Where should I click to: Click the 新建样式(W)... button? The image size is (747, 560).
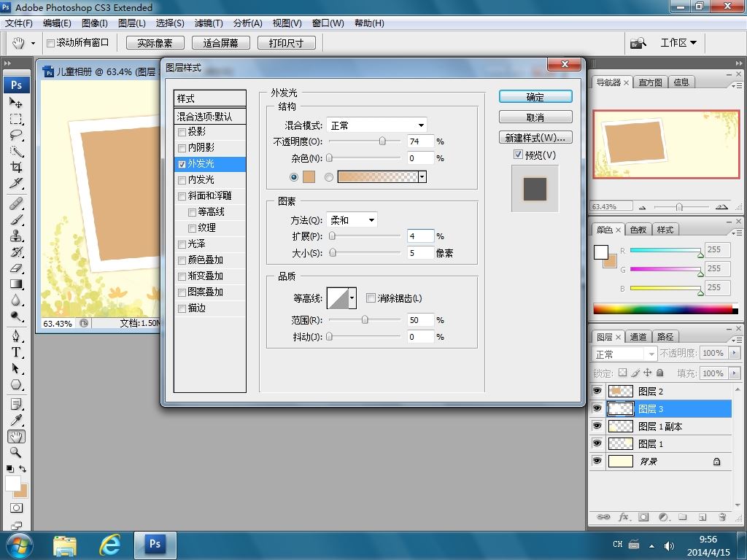[535, 138]
